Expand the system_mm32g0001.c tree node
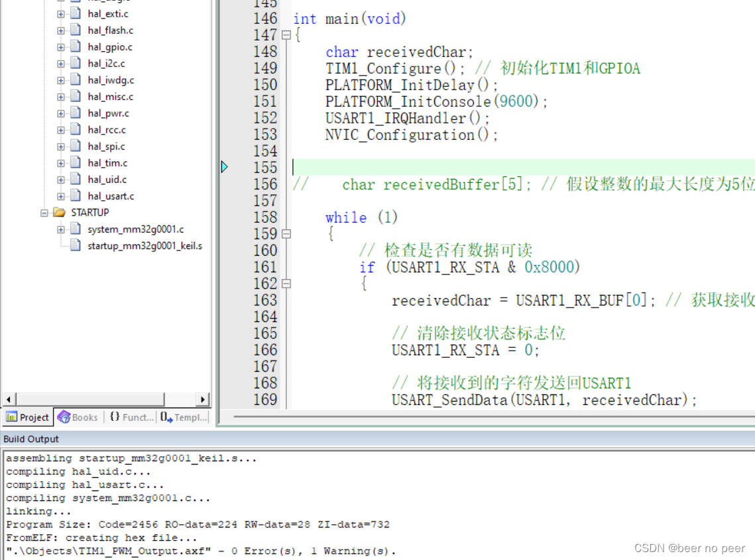The image size is (755, 560). (x=62, y=229)
